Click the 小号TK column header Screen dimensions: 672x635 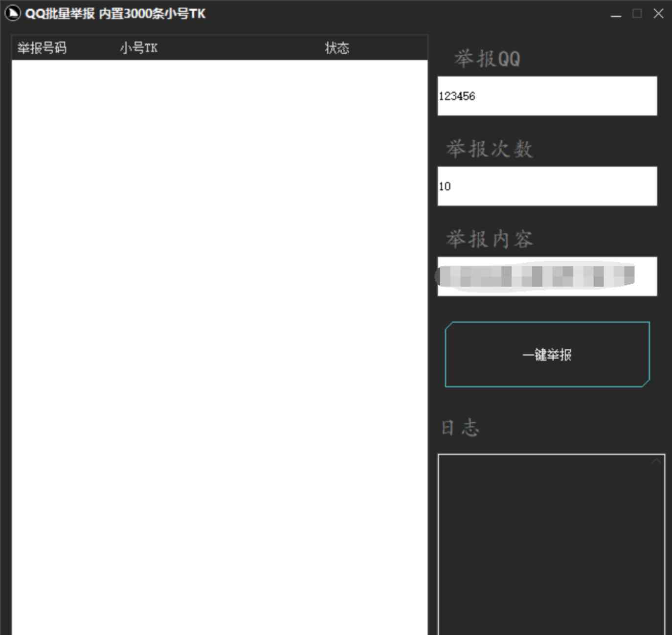pyautogui.click(x=139, y=48)
